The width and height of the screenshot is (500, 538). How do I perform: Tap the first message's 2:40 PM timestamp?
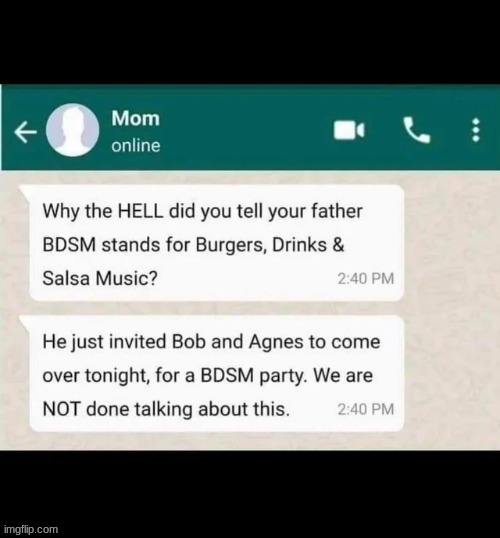pos(365,279)
